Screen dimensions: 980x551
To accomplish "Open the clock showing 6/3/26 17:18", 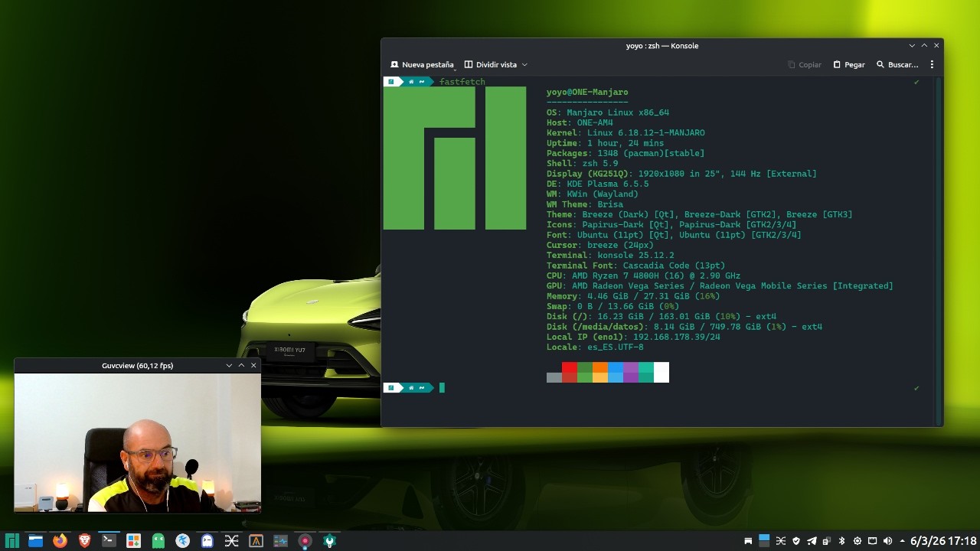I will click(x=943, y=541).
